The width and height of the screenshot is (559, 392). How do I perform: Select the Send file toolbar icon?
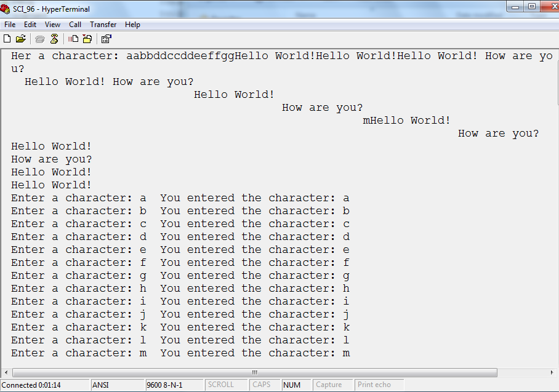(73, 38)
